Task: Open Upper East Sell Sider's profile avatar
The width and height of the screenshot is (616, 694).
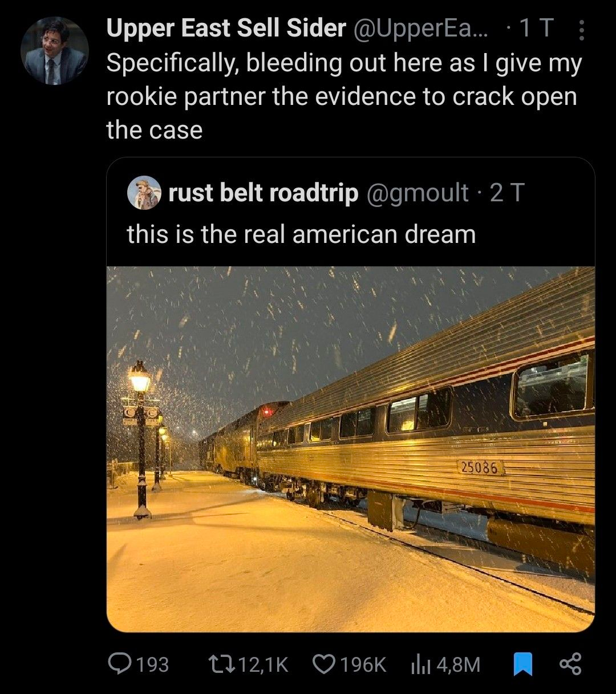Action: pyautogui.click(x=55, y=51)
